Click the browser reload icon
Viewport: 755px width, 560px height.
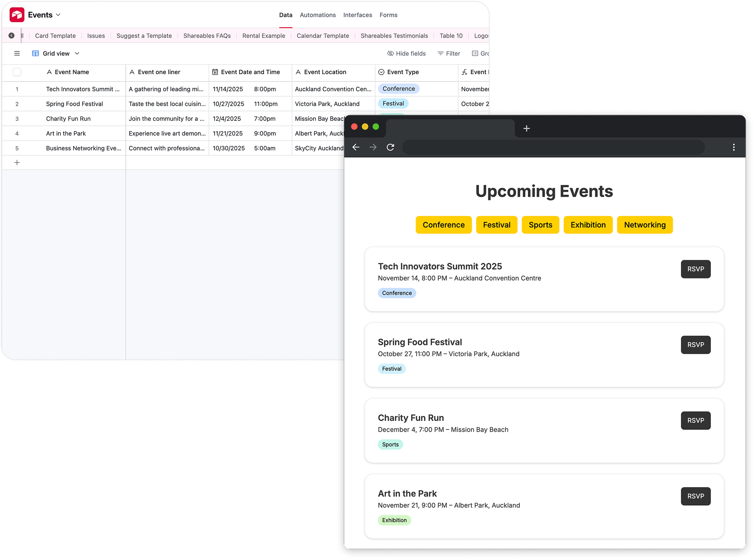pyautogui.click(x=390, y=147)
